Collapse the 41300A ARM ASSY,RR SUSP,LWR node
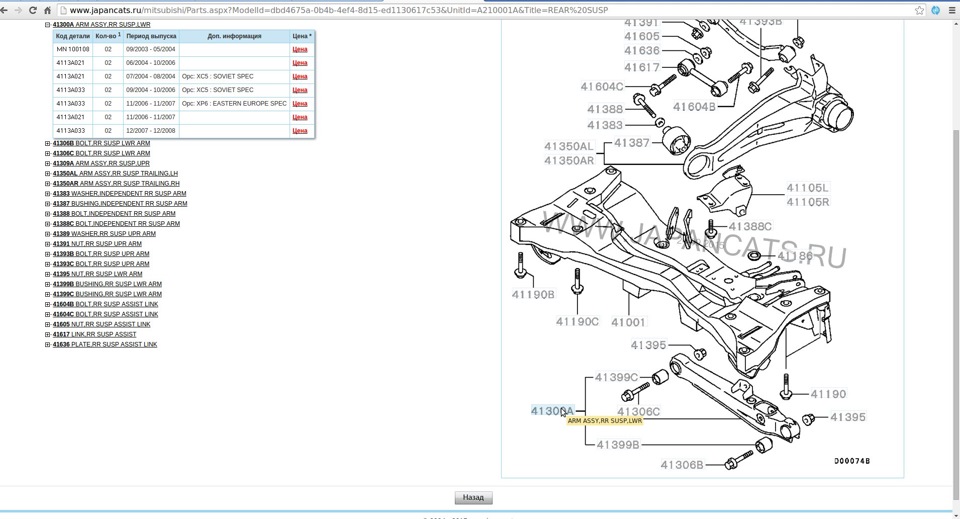 tap(47, 24)
